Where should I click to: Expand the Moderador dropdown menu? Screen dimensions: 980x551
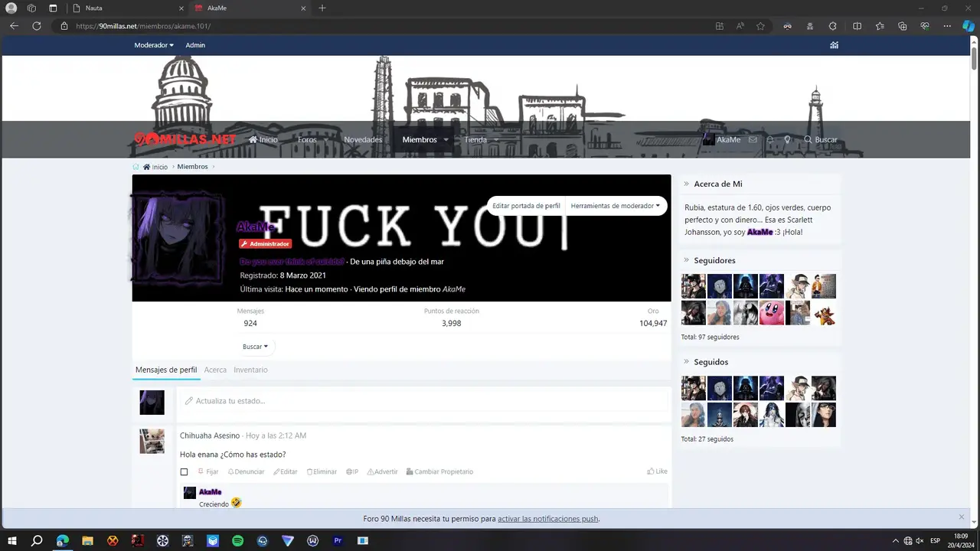(x=154, y=45)
